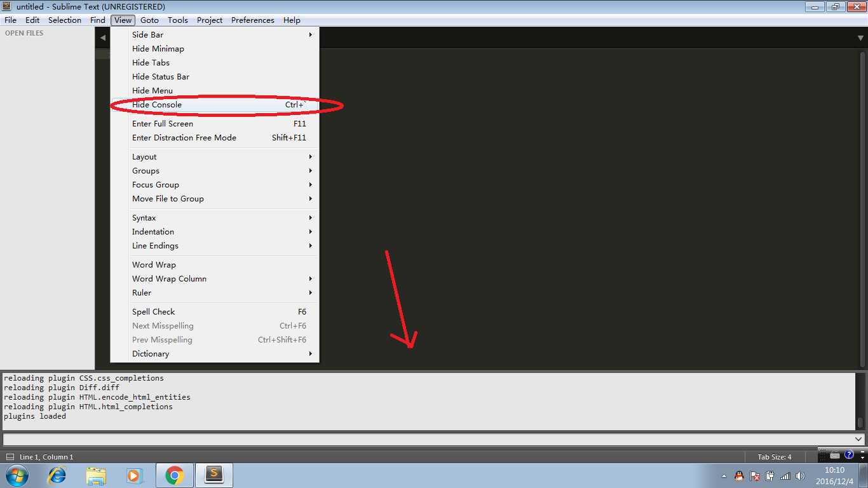Click Line 1, Column 1 status text
Image resolution: width=868 pixels, height=488 pixels.
coord(46,457)
